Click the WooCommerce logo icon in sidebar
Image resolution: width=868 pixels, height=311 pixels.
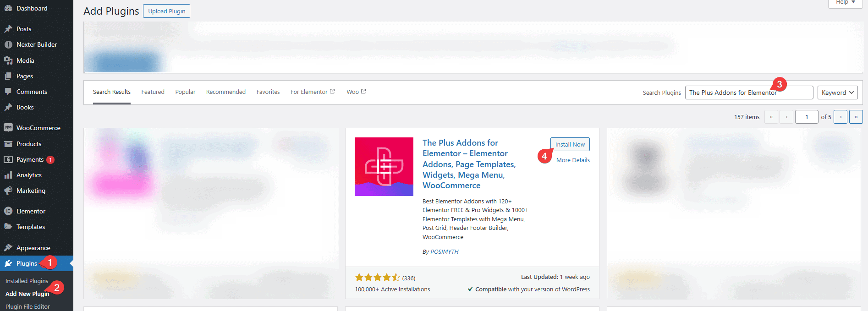point(8,128)
